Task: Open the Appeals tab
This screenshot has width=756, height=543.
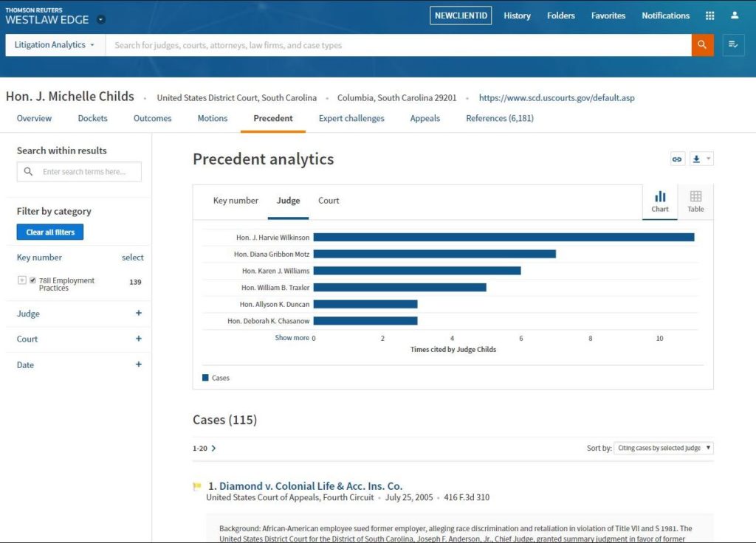Action: [425, 119]
